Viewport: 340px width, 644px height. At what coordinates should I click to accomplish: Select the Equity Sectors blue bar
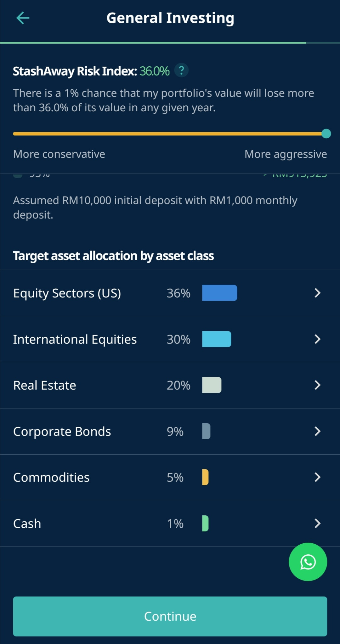(x=219, y=293)
